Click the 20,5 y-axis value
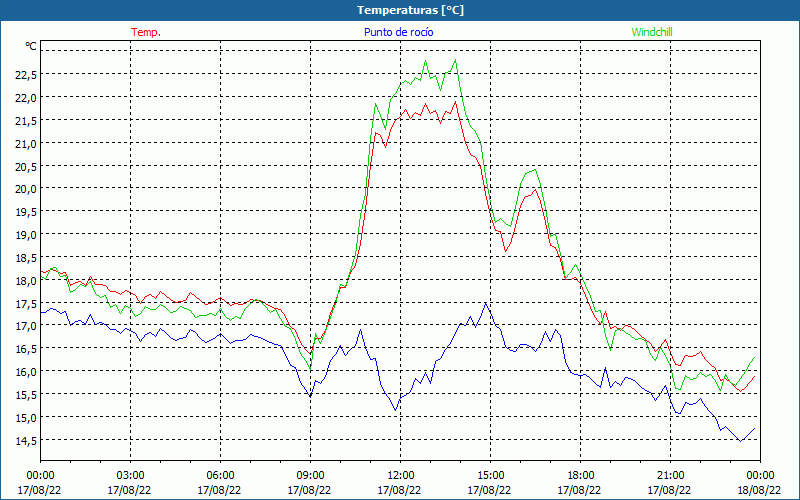 point(26,166)
